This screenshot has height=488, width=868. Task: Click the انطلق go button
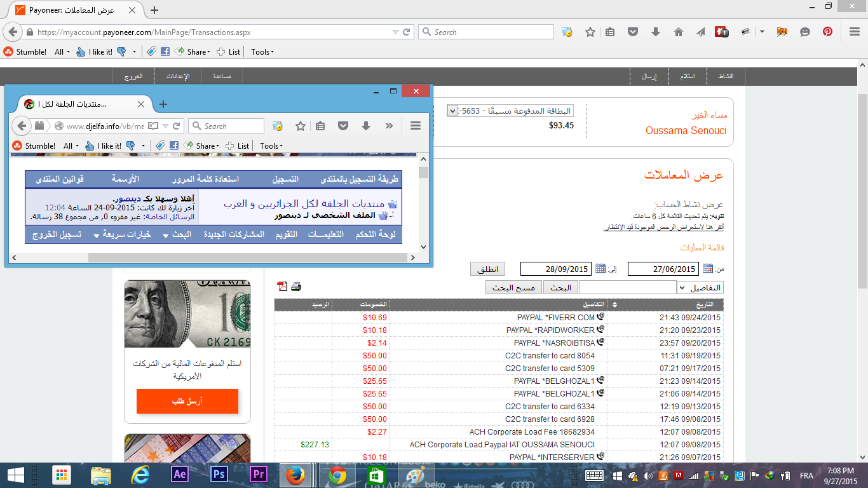[488, 269]
